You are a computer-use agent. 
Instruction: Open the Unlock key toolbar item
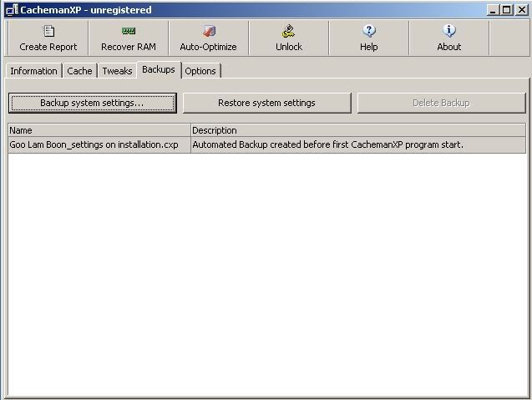[289, 38]
